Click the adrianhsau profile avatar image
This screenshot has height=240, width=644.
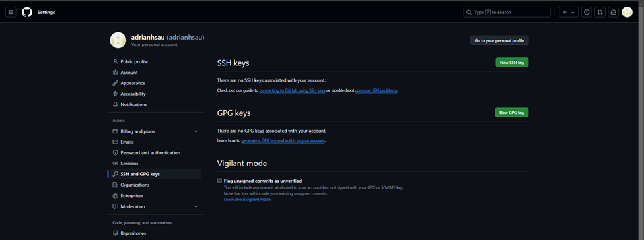point(118,40)
